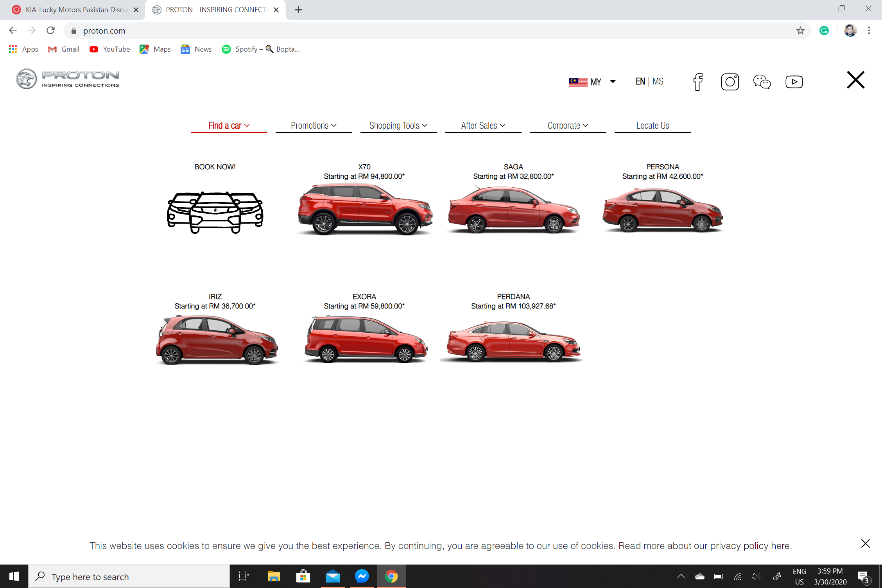Open the YouTube bookmark

[x=110, y=49]
